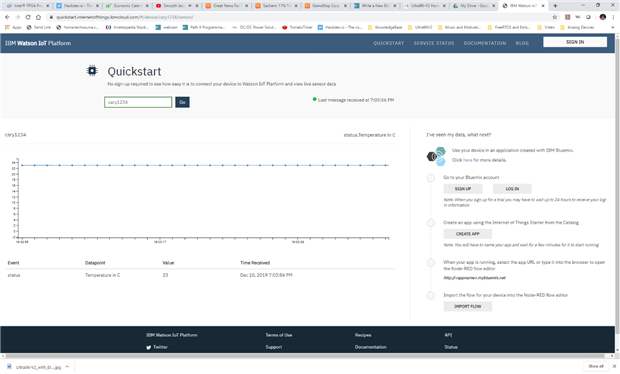Click the LOG IN button
620x374 pixels.
click(512, 189)
